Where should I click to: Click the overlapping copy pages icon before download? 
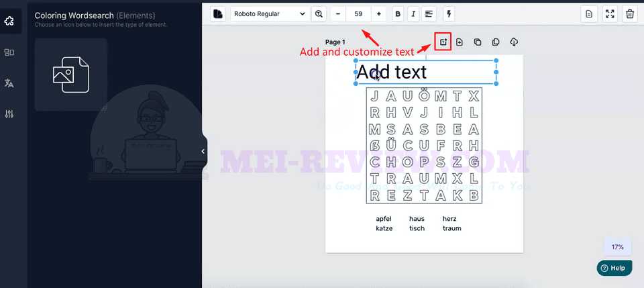click(496, 42)
